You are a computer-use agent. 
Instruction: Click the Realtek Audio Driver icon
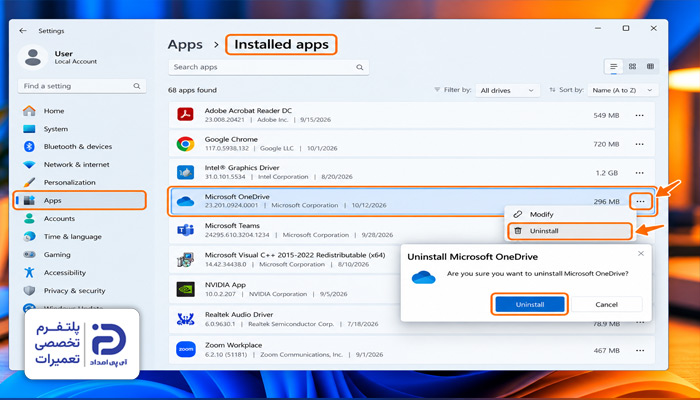point(185,319)
